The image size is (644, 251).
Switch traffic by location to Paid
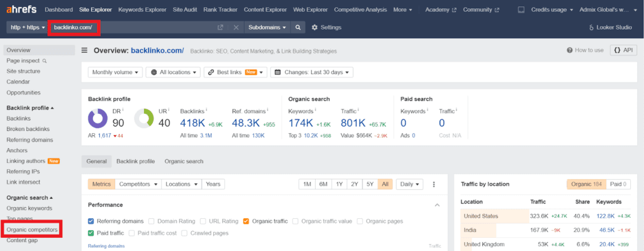pos(618,184)
